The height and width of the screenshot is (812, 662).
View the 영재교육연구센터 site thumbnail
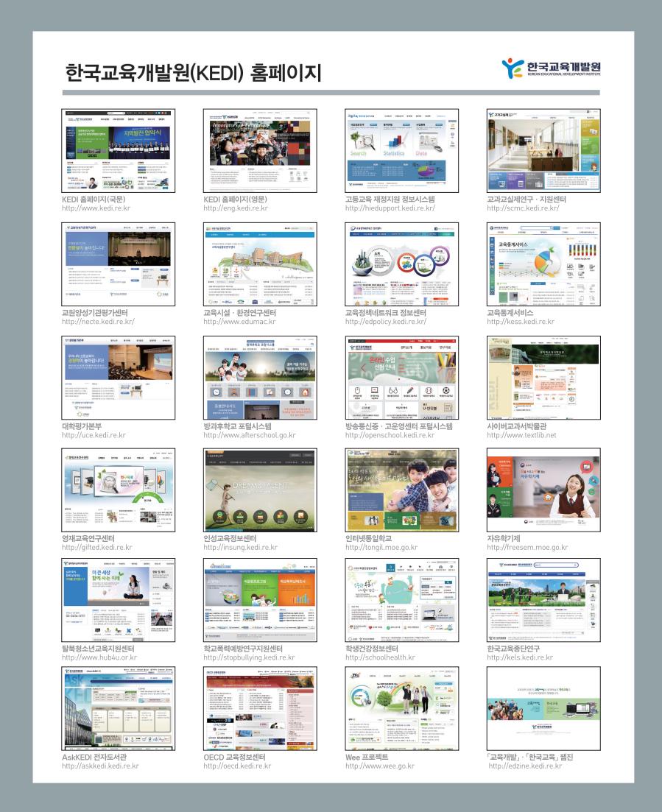point(118,490)
